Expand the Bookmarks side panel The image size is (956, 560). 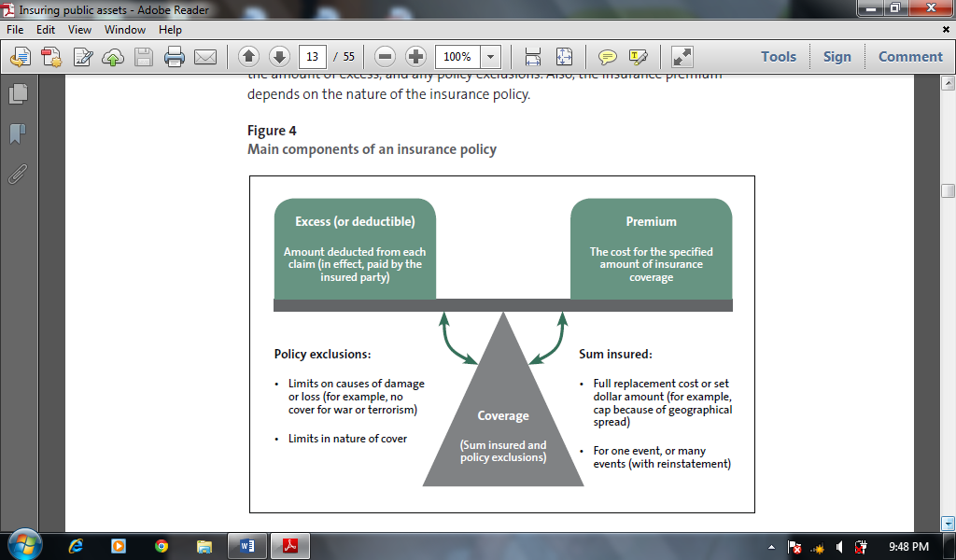[x=18, y=133]
